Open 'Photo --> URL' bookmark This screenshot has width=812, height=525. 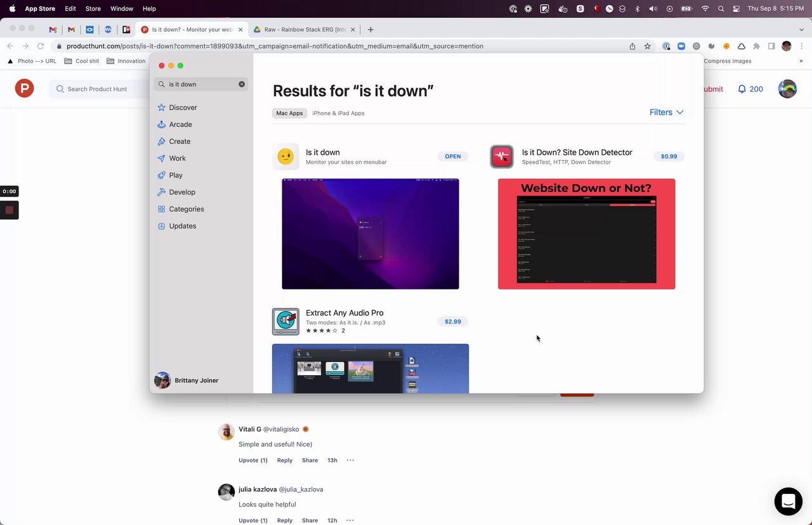[x=32, y=61]
